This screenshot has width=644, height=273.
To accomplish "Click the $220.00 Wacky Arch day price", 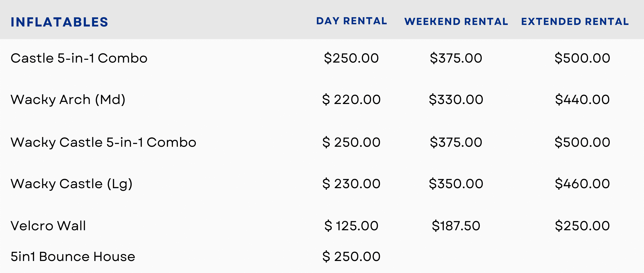I will pos(351,100).
